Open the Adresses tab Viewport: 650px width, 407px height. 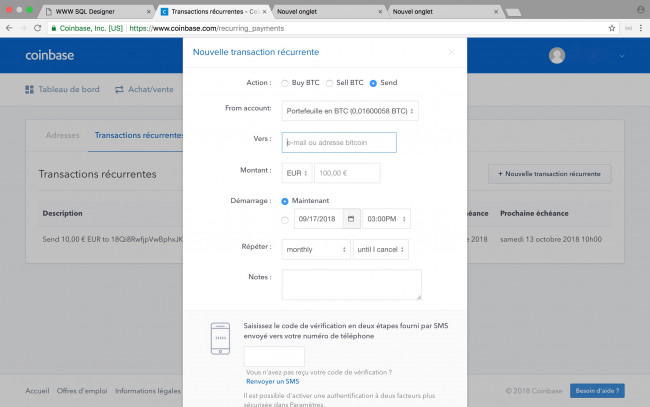click(x=62, y=135)
